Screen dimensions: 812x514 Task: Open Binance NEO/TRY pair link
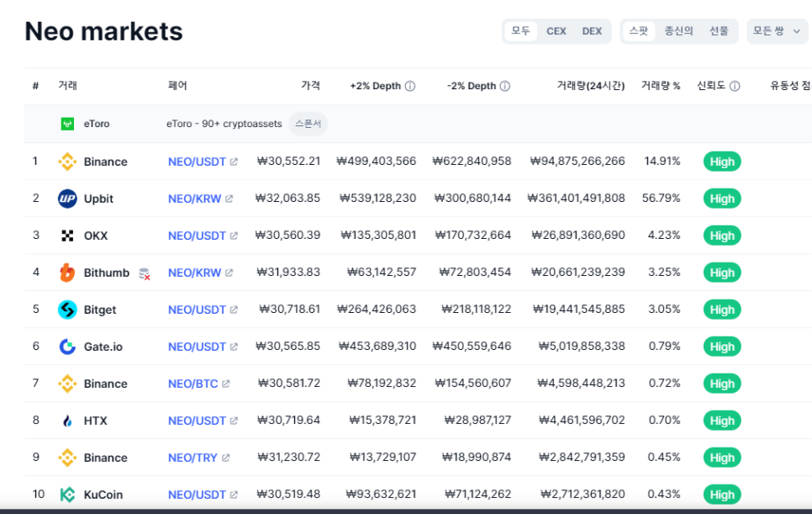click(x=192, y=458)
